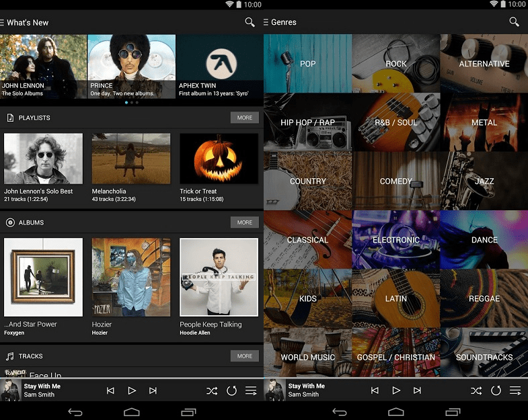
Task: Open John Lennon Solo Albums banner
Action: click(43, 67)
